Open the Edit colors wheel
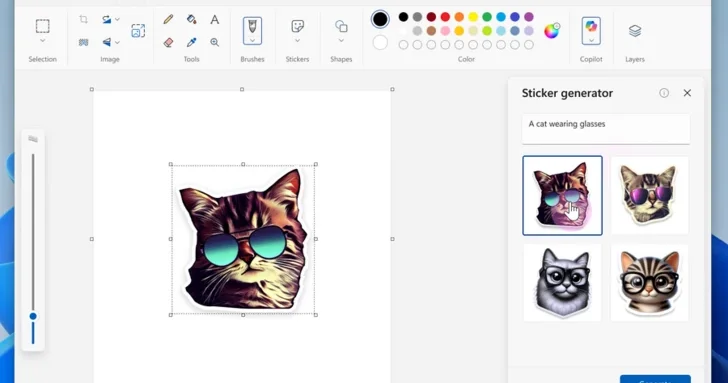Viewport: 728px width, 383px height. point(552,31)
